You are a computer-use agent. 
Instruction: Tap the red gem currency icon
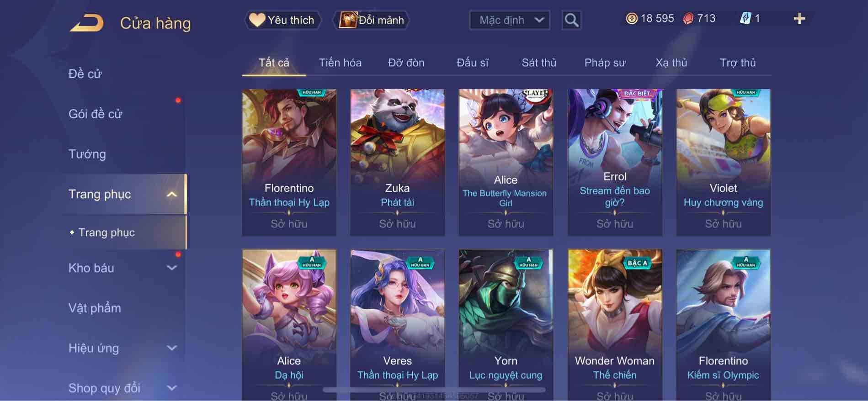(688, 19)
